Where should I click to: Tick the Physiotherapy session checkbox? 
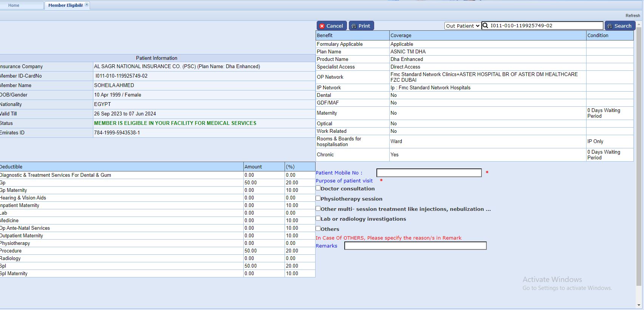[x=318, y=198]
